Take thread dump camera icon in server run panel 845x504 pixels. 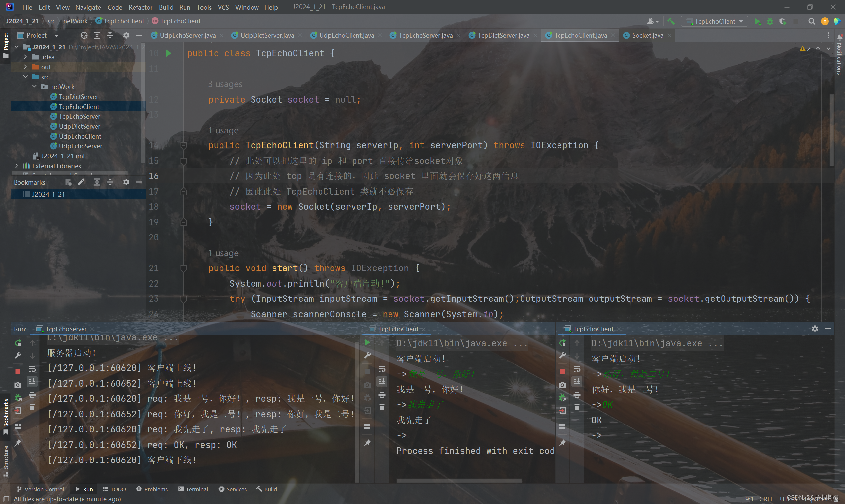pos(18,385)
